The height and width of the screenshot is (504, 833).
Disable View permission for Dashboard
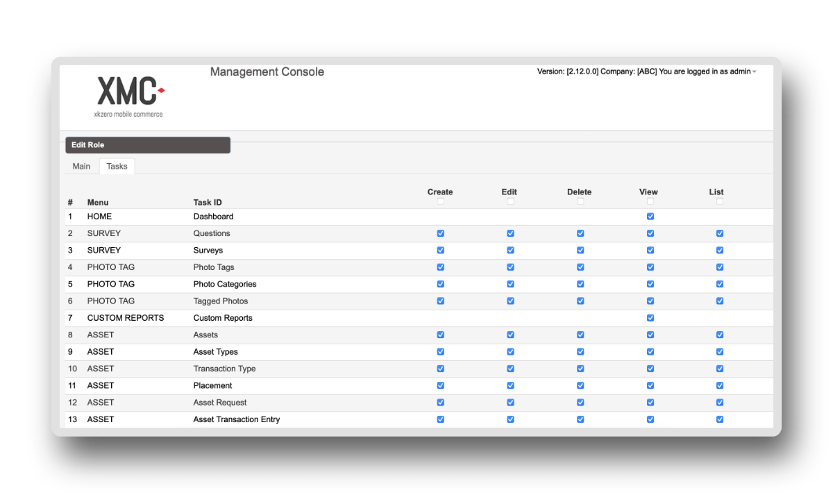click(650, 216)
